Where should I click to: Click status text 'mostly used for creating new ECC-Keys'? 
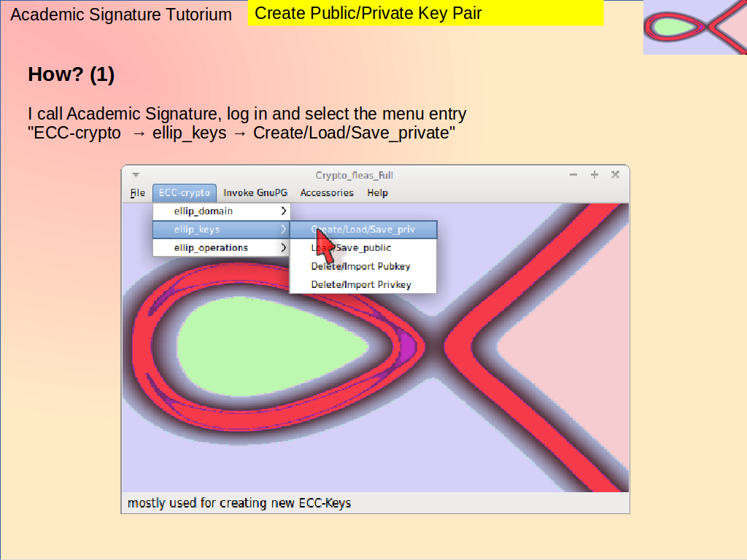239,503
